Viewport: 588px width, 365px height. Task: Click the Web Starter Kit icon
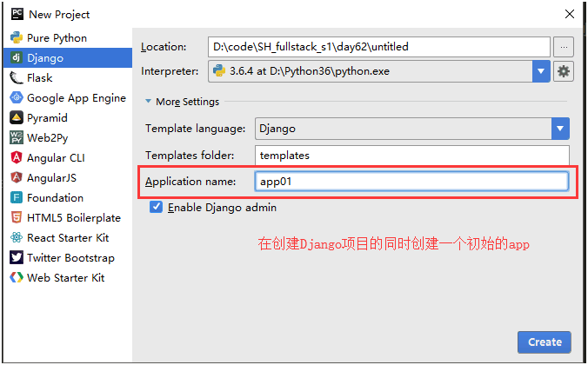point(17,278)
